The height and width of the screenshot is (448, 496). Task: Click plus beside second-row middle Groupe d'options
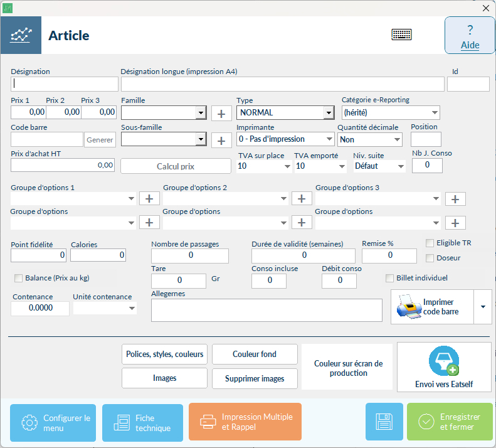[x=302, y=223]
